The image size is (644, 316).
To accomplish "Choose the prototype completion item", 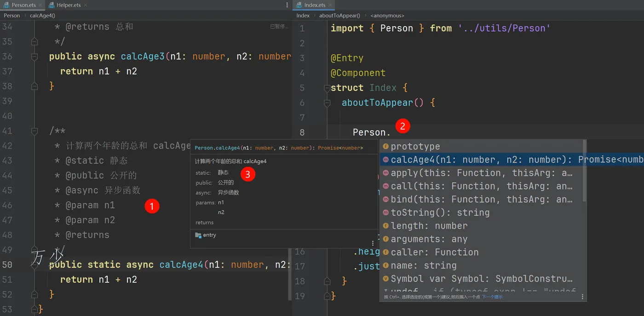I will pyautogui.click(x=481, y=146).
